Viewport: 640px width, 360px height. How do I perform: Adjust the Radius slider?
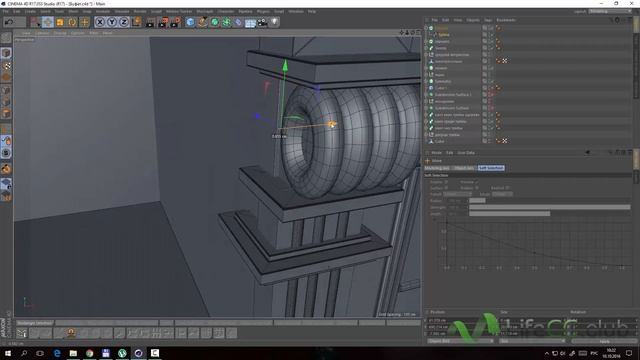click(549, 201)
